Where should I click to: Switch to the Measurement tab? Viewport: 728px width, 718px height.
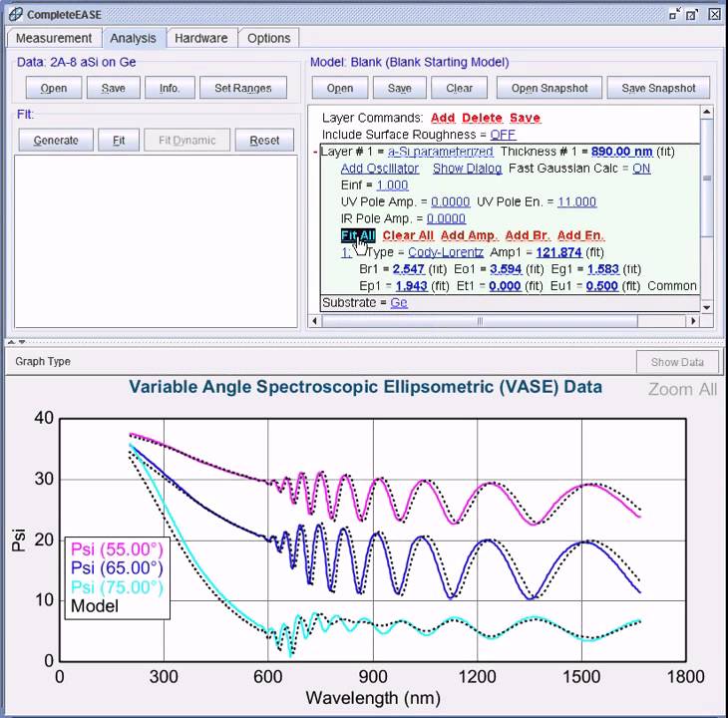click(x=54, y=38)
